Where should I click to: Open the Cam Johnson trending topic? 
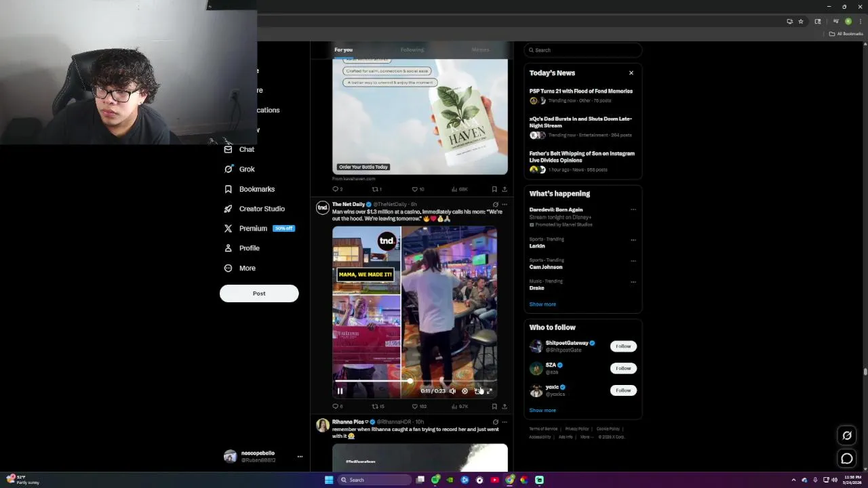point(546,267)
